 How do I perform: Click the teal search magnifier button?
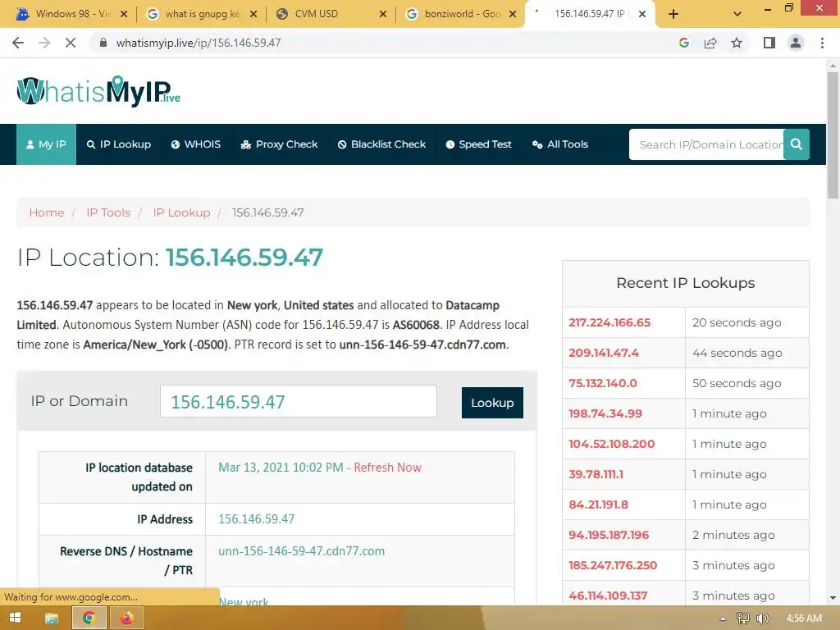click(x=797, y=144)
